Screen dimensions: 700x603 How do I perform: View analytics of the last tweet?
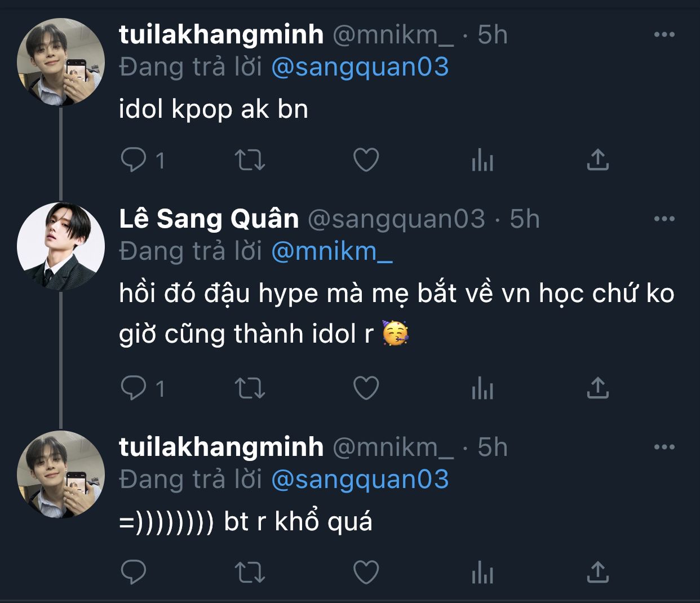coord(482,573)
